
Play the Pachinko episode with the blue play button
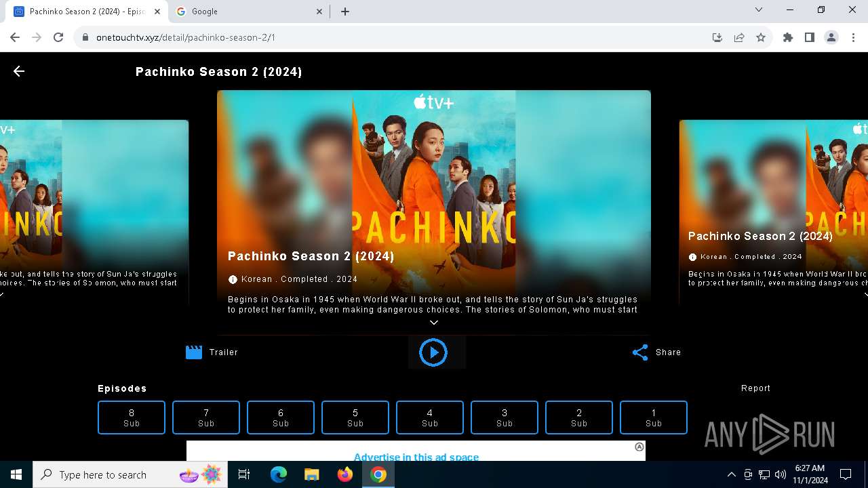click(433, 352)
